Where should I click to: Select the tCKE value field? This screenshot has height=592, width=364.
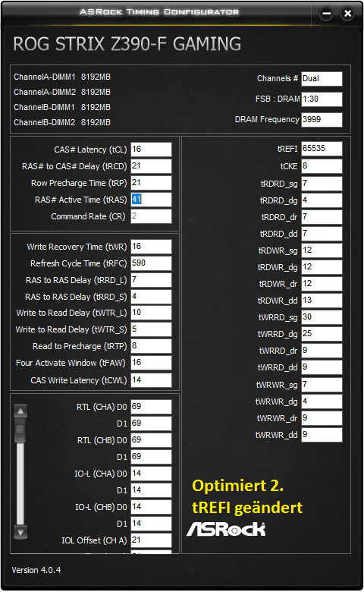click(x=322, y=166)
